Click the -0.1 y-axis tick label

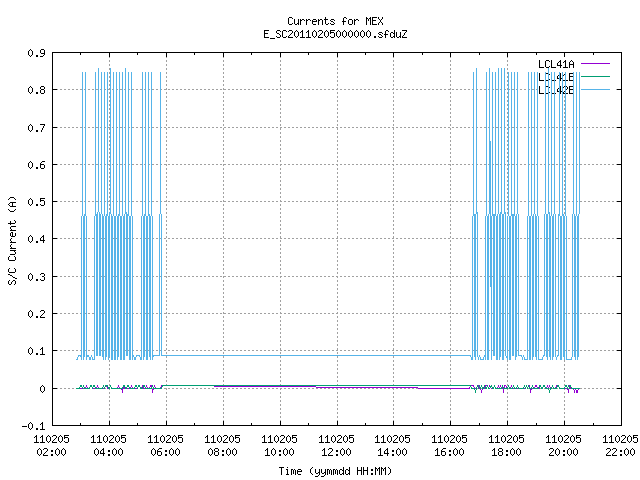coord(33,426)
